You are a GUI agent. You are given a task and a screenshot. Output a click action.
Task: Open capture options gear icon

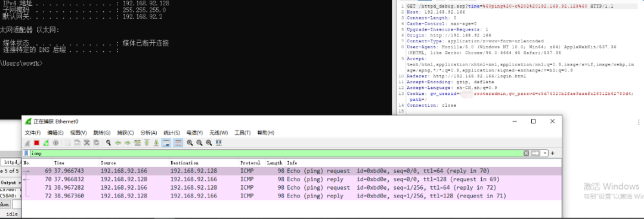pos(55,143)
